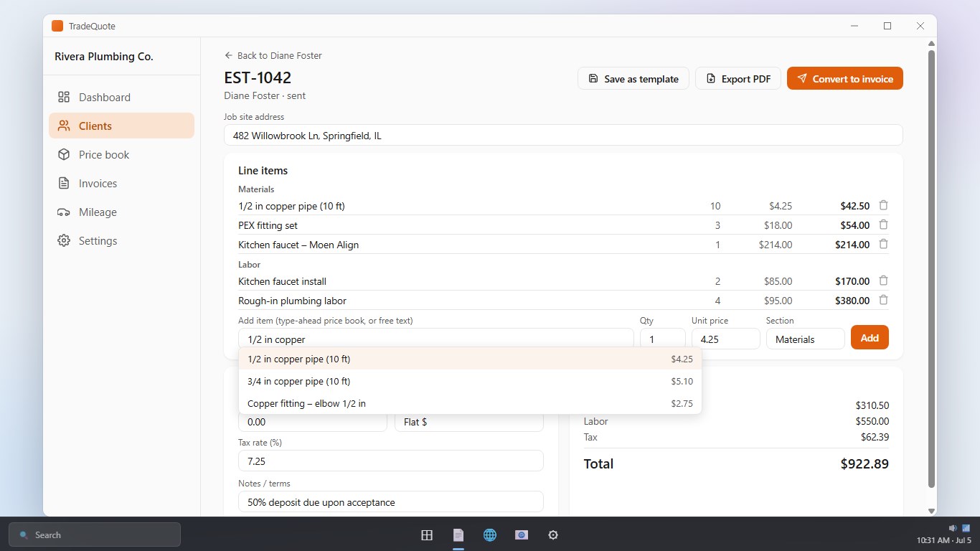980x551 pixels.
Task: Switch to the Invoices section
Action: click(121, 183)
